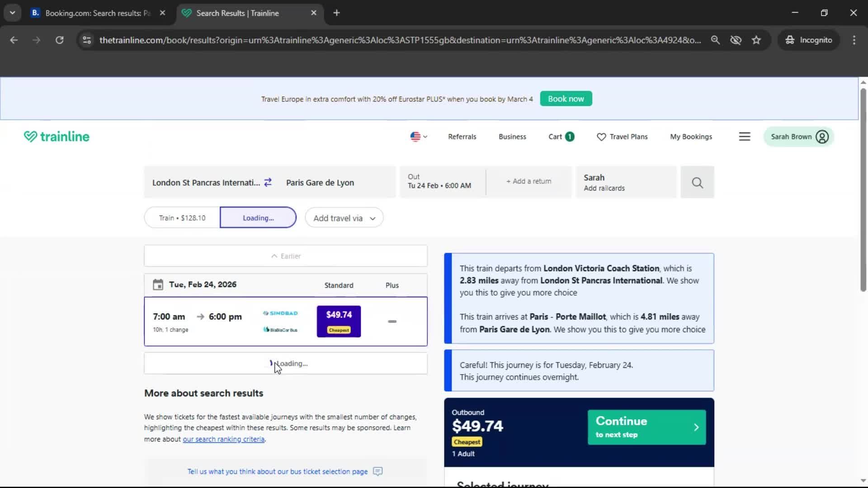Toggle third-party cookie blocking eye icon

pyautogui.click(x=736, y=40)
